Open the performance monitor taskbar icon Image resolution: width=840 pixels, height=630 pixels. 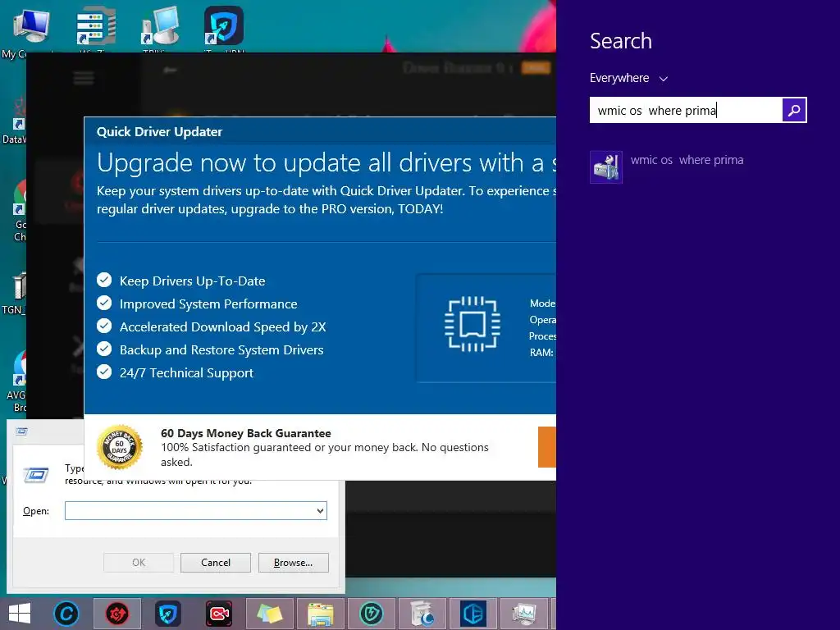(523, 614)
